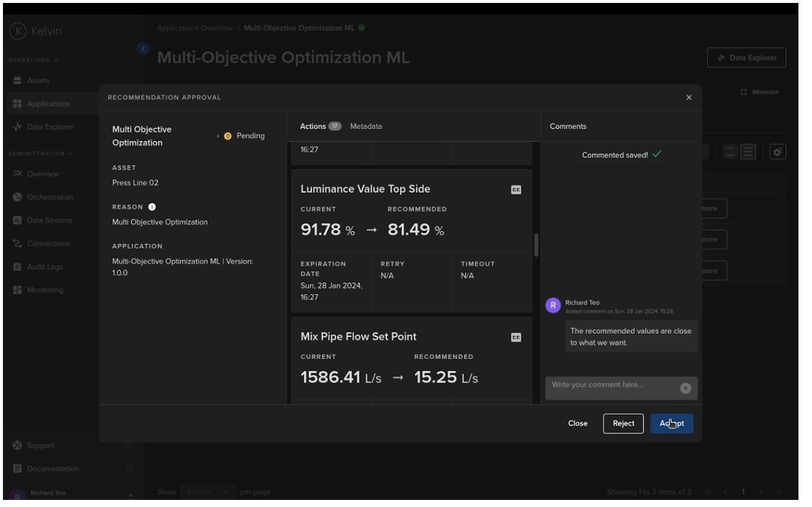Screen dimensions: 812x507
Task: Click the actions list vertical scrollbar
Action: [536, 245]
